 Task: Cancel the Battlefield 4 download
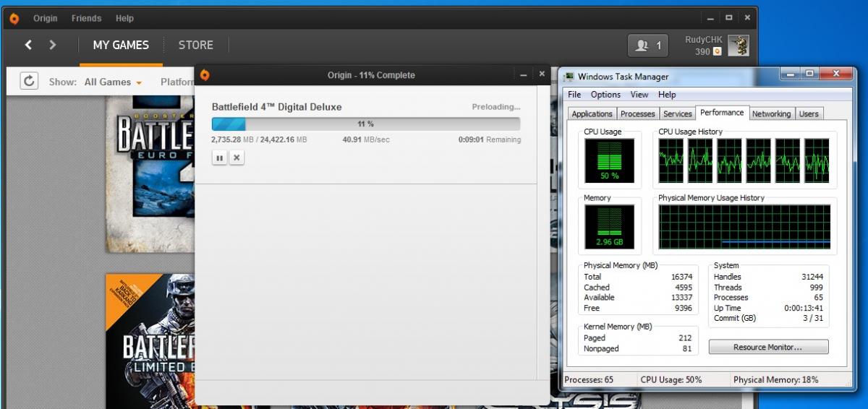pos(236,158)
